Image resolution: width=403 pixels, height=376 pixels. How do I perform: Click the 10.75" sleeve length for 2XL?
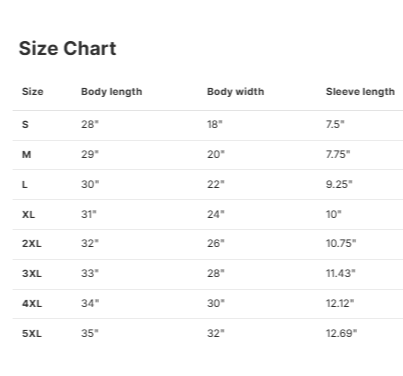pos(341,244)
